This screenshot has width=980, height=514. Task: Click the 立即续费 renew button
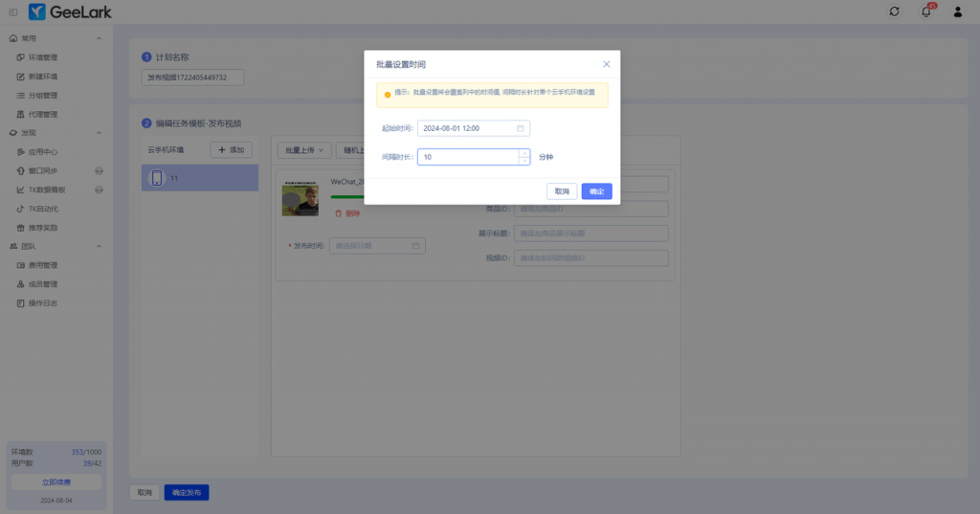point(56,481)
